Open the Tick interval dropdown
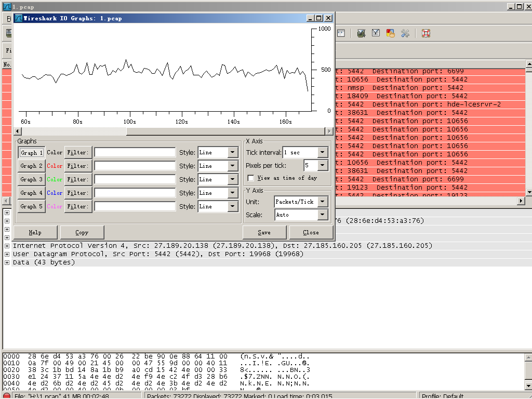Image resolution: width=532 pixels, height=399 pixels. click(x=322, y=153)
